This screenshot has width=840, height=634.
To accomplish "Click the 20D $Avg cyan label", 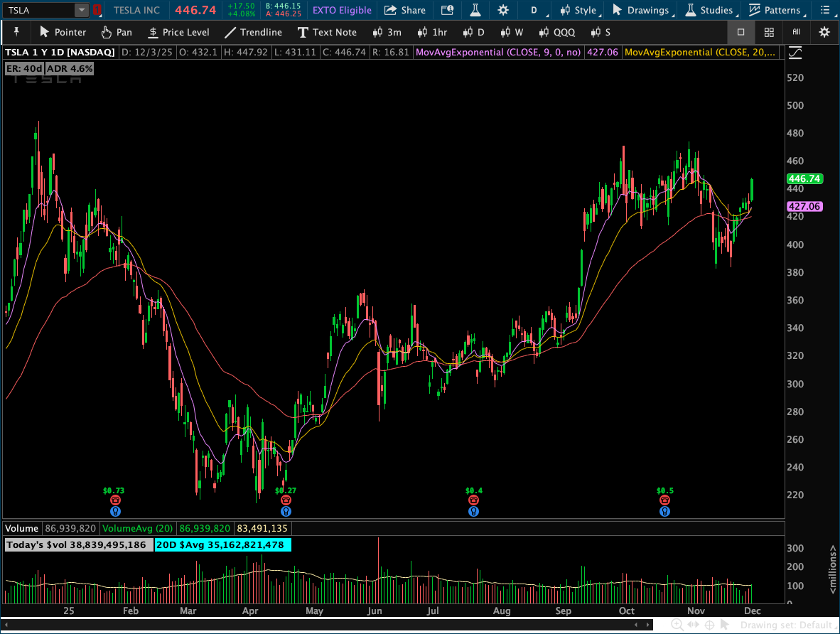I will tap(223, 545).
